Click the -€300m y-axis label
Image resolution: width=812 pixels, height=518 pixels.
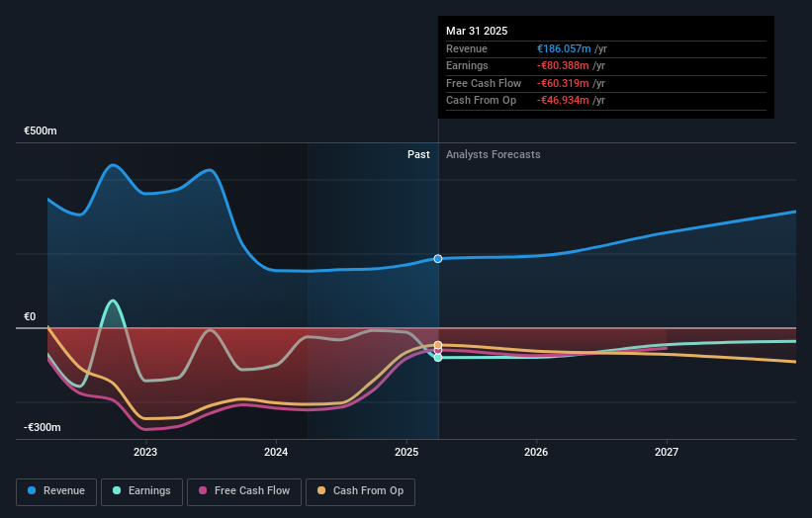[x=42, y=427]
